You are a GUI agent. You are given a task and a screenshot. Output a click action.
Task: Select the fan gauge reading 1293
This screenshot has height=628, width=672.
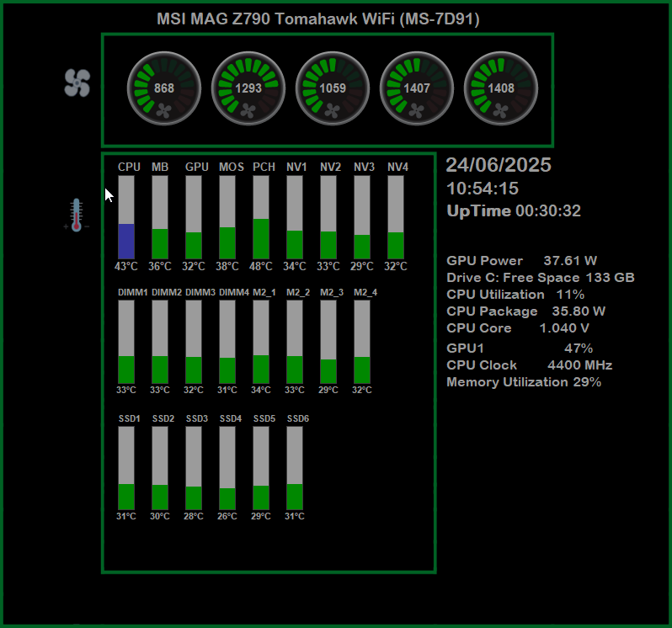[248, 88]
